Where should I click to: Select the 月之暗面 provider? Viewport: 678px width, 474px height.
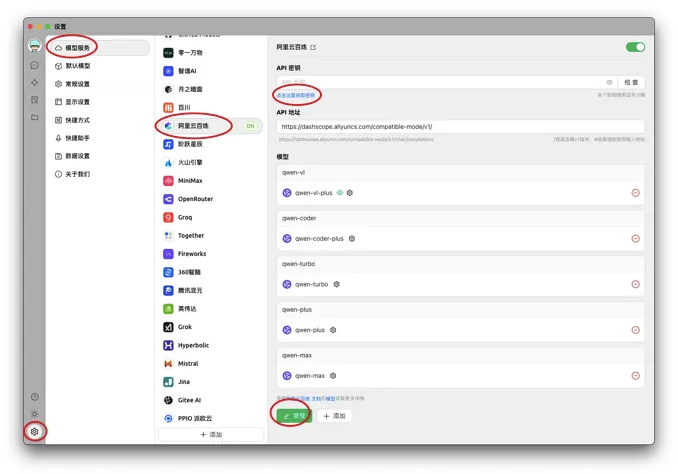pyautogui.click(x=210, y=89)
